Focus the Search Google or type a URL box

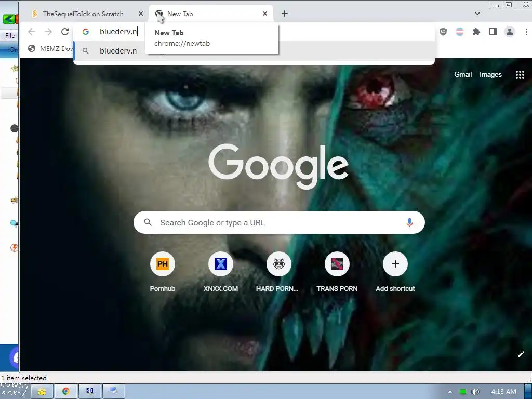point(279,222)
